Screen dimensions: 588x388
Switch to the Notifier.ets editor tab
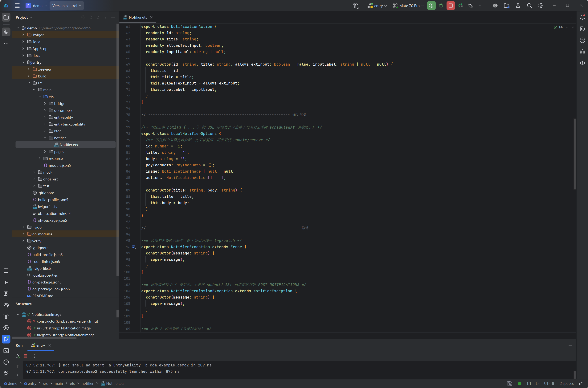point(138,17)
